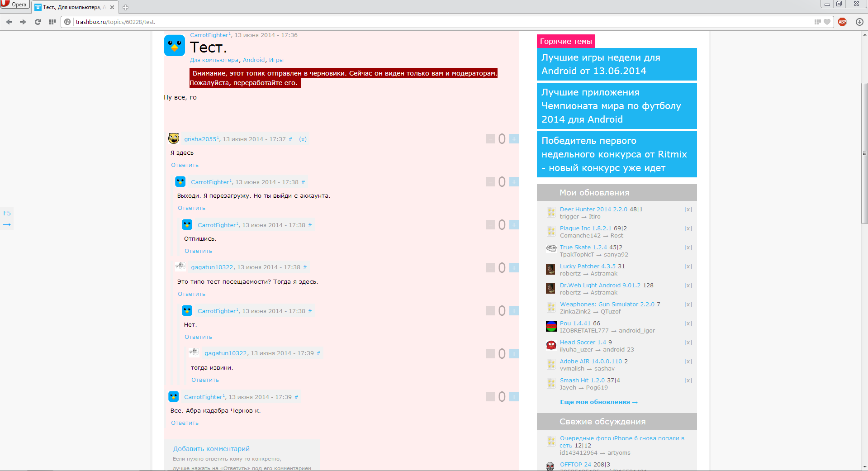Open Deer Hunter 2014 2.2.0 update
This screenshot has width=868, height=471.
click(593, 209)
